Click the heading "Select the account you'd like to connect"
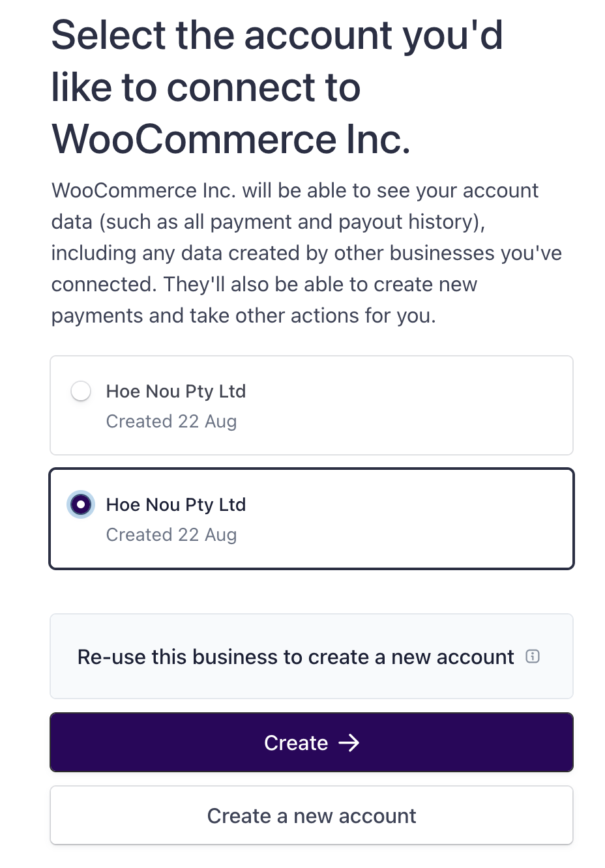This screenshot has width=605, height=868. (278, 86)
